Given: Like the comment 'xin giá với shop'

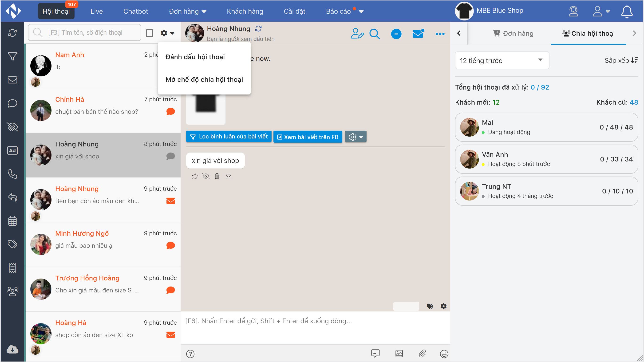Looking at the screenshot, I should pos(194,176).
